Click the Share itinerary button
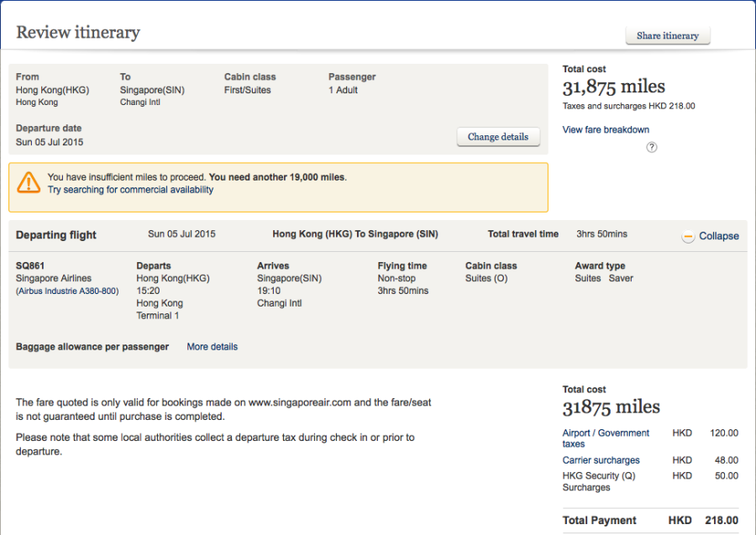The width and height of the screenshot is (756, 535). [668, 35]
